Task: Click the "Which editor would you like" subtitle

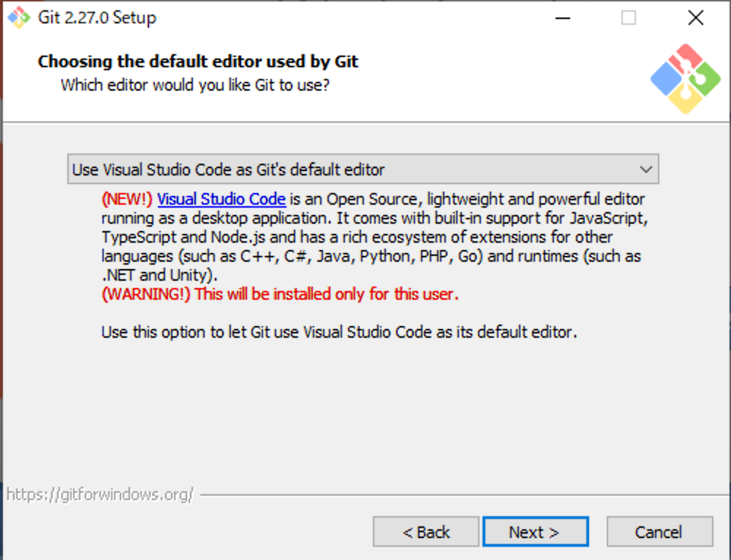Action: (x=195, y=85)
